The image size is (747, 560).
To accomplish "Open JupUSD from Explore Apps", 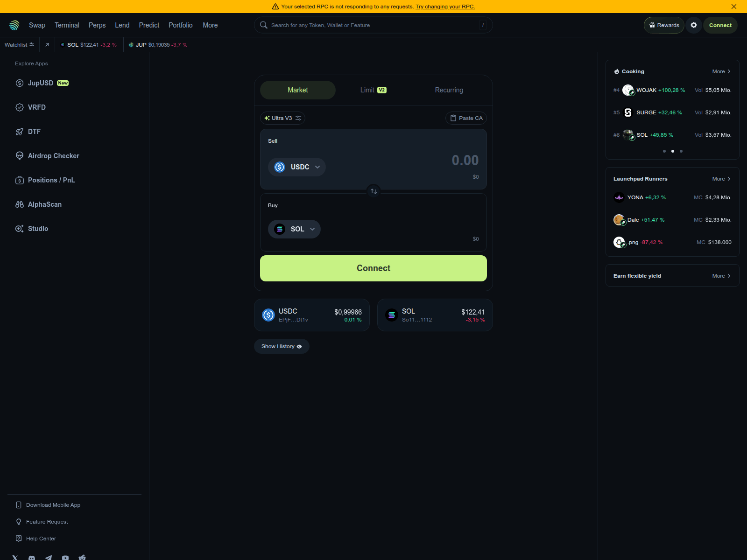I will [42, 83].
